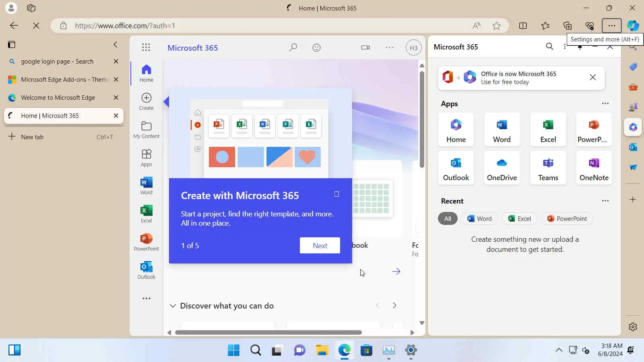Open Collections in the Edge toolbar

pos(568,26)
